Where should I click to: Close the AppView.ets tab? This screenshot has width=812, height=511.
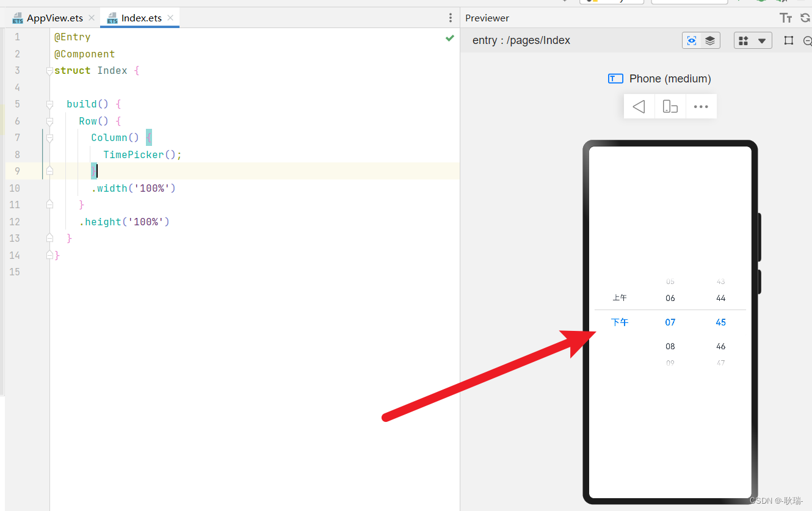(92, 18)
